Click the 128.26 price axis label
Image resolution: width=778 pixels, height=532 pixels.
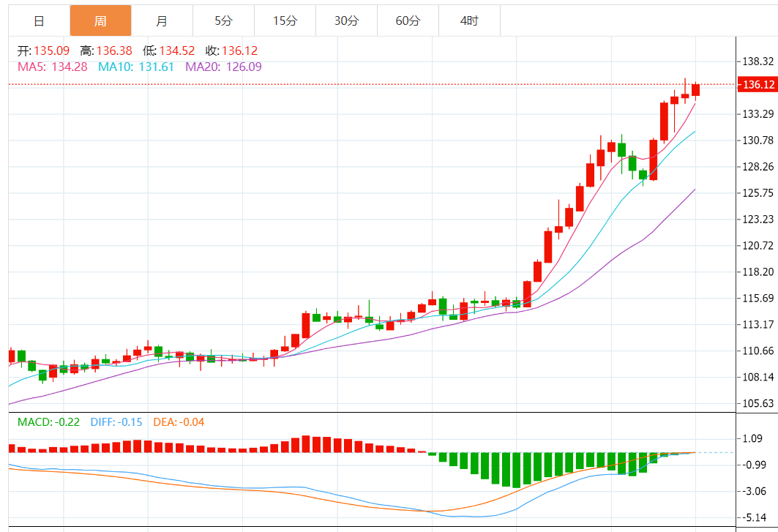[758, 167]
